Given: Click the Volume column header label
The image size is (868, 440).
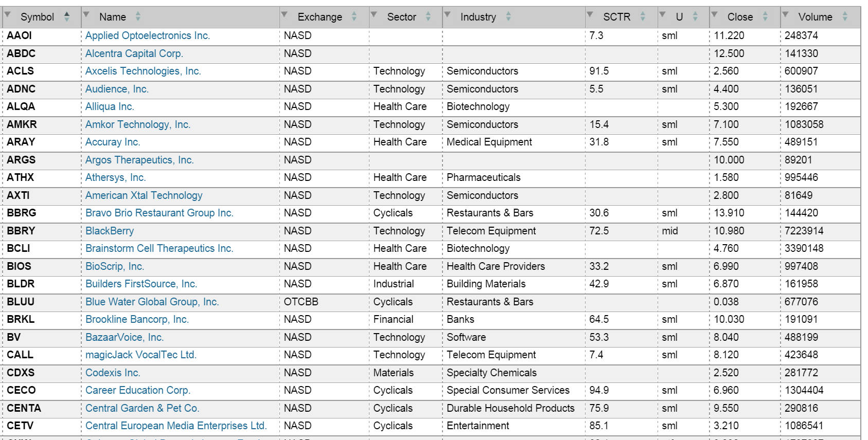Looking at the screenshot, I should [815, 17].
